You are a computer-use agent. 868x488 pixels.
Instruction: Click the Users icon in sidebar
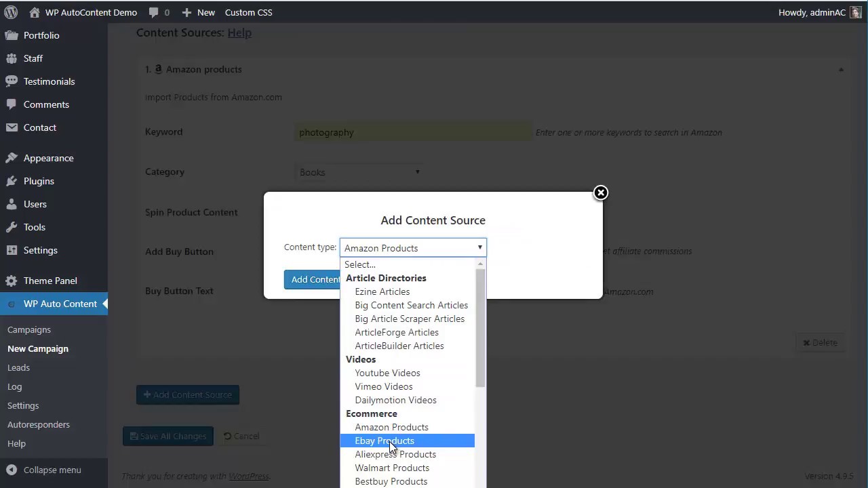pyautogui.click(x=12, y=204)
